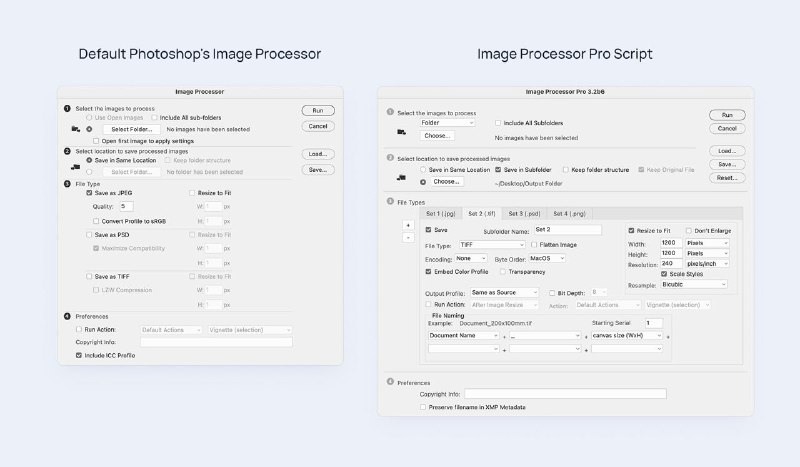
Task: Add a file type set with plus button
Action: 408,225
